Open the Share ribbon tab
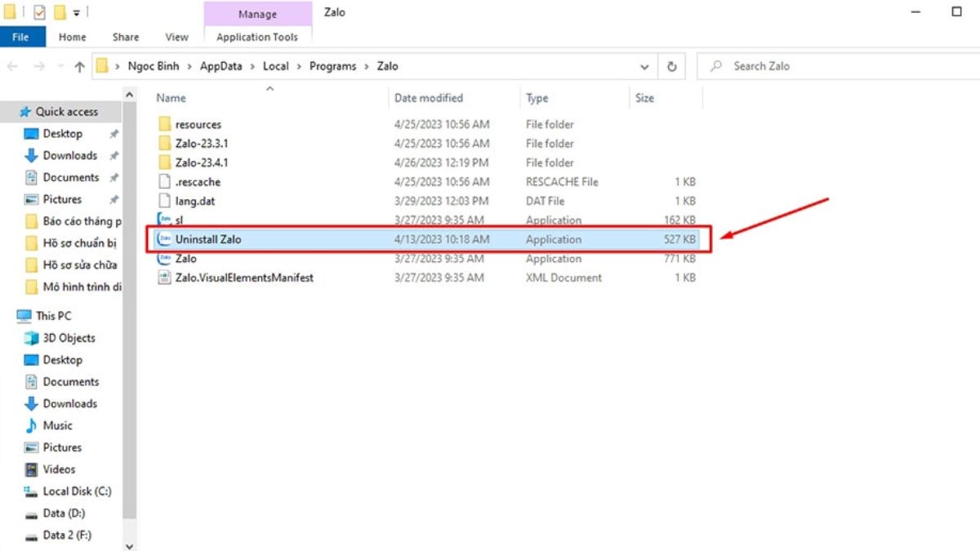Image resolution: width=980 pixels, height=551 pixels. [x=126, y=37]
